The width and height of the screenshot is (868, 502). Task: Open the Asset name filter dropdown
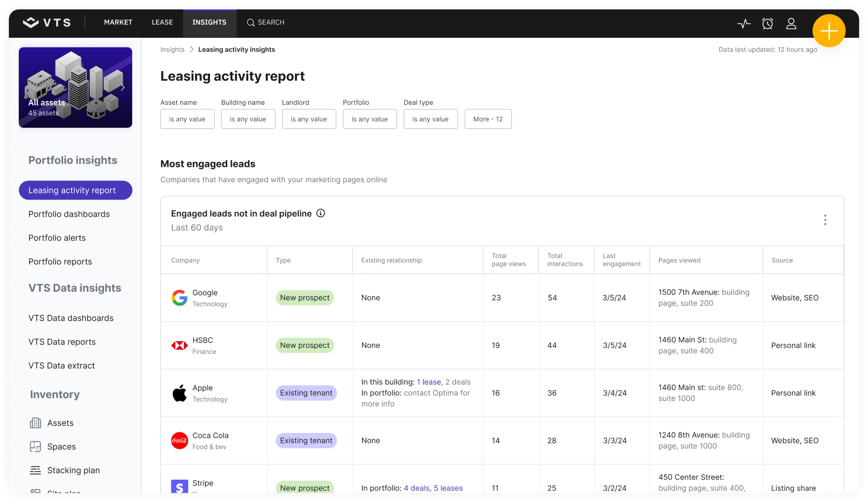point(187,119)
